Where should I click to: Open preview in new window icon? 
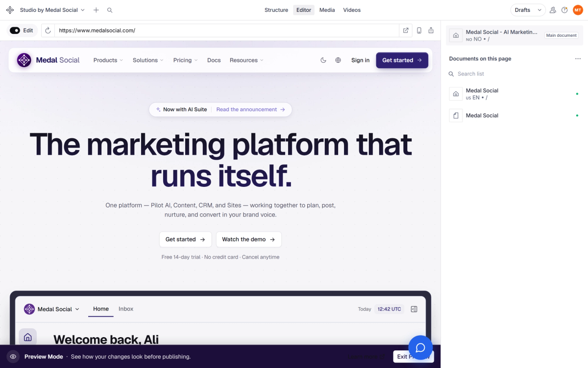coord(406,30)
